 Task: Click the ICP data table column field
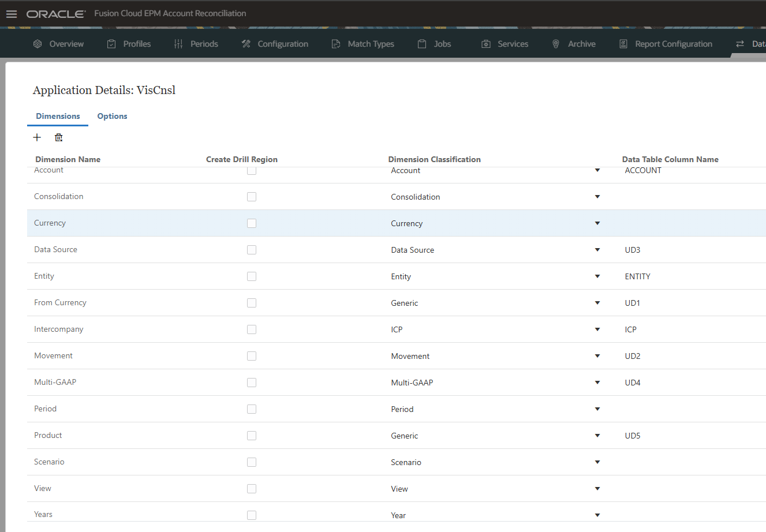click(631, 329)
